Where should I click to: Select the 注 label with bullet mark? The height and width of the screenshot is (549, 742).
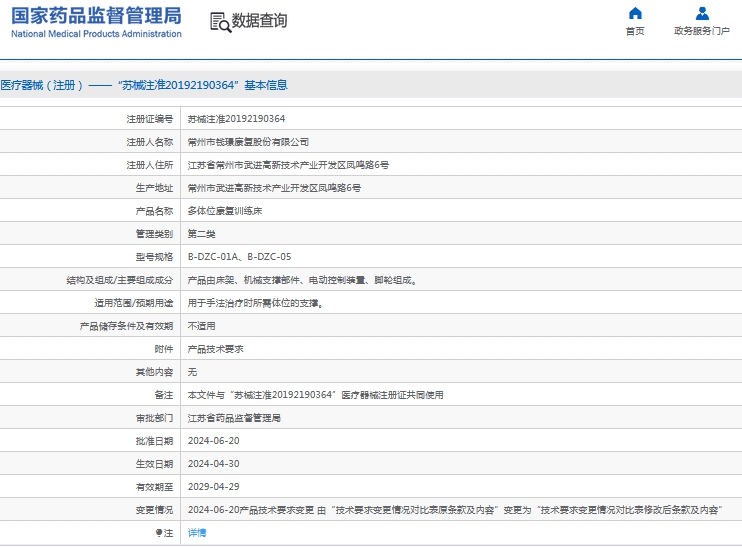pyautogui.click(x=164, y=533)
